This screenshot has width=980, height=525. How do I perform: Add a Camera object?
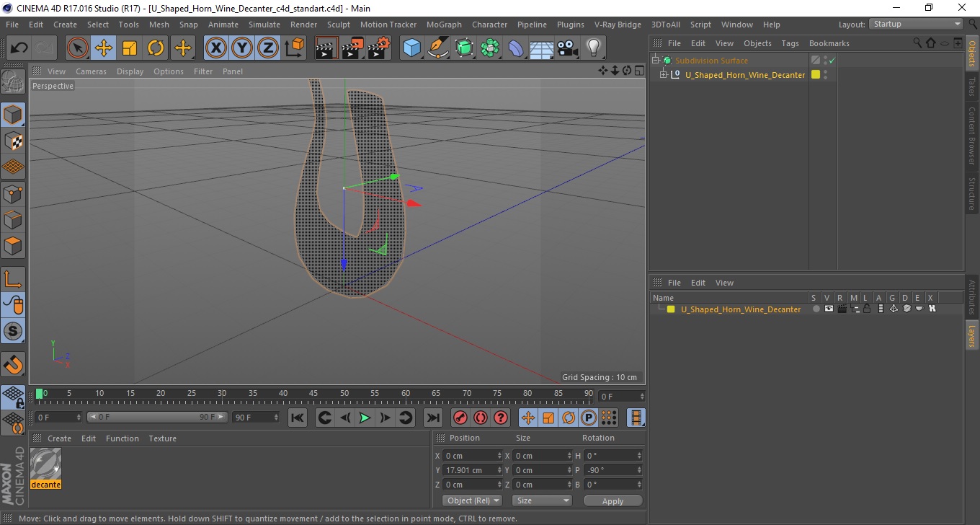pyautogui.click(x=567, y=48)
